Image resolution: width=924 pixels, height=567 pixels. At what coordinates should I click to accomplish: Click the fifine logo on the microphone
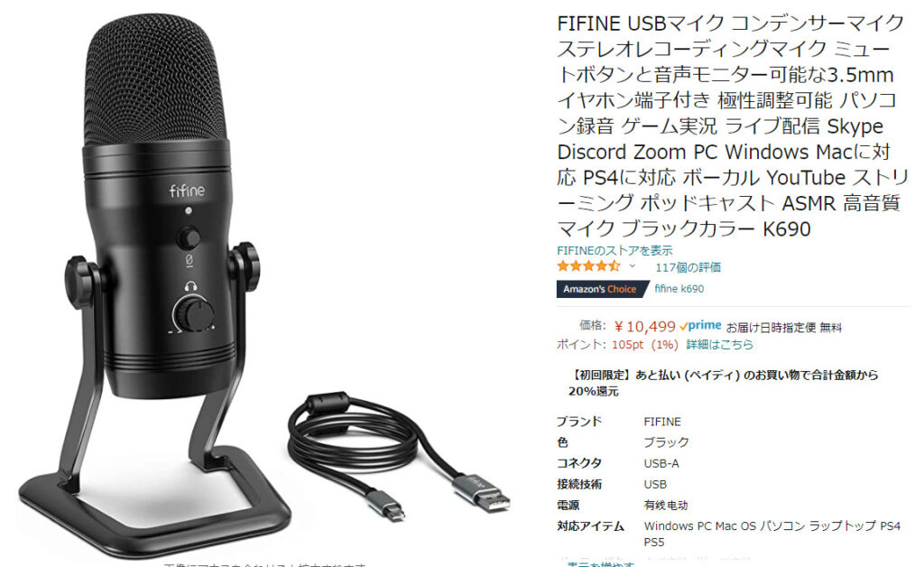[x=188, y=191]
